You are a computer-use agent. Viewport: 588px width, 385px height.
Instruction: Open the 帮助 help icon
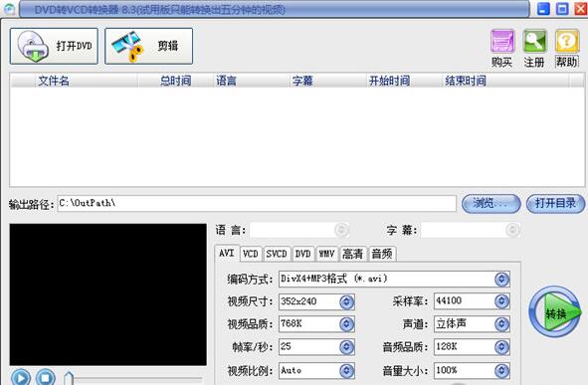point(567,41)
